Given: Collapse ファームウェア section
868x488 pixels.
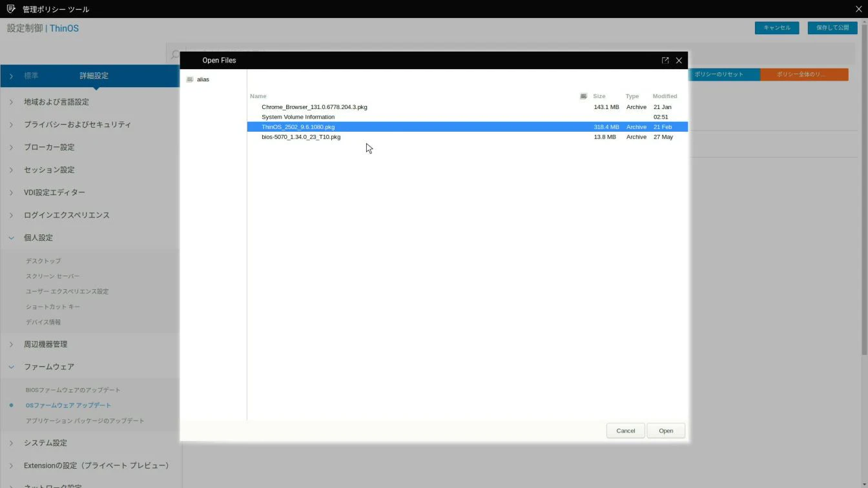Looking at the screenshot, I should pos(11,367).
